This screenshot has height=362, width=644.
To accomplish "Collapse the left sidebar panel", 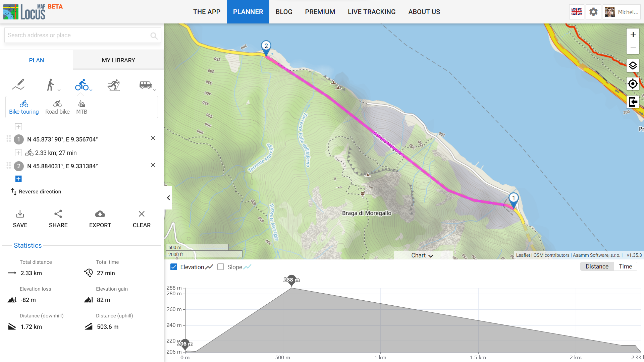I will (x=168, y=198).
